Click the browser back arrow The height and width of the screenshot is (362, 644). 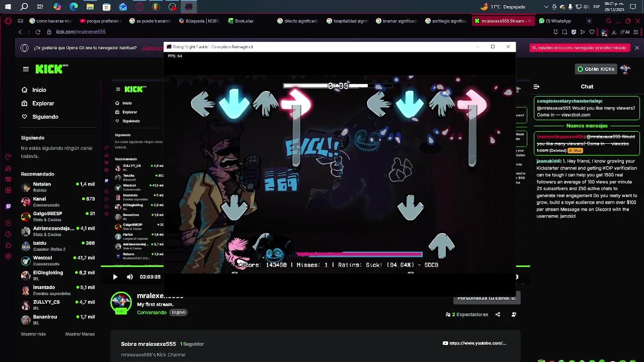[20, 32]
